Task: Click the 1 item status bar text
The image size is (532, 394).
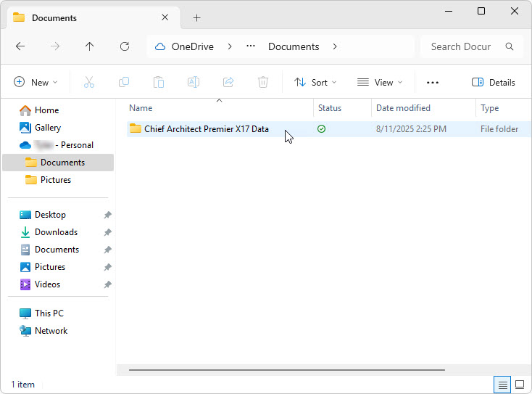Action: [x=22, y=385]
